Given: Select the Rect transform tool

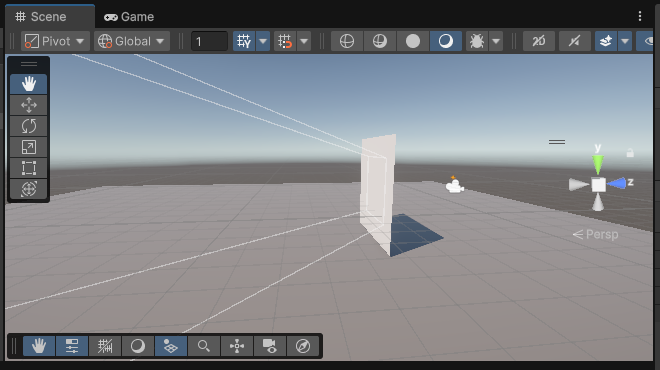Looking at the screenshot, I should (x=29, y=168).
